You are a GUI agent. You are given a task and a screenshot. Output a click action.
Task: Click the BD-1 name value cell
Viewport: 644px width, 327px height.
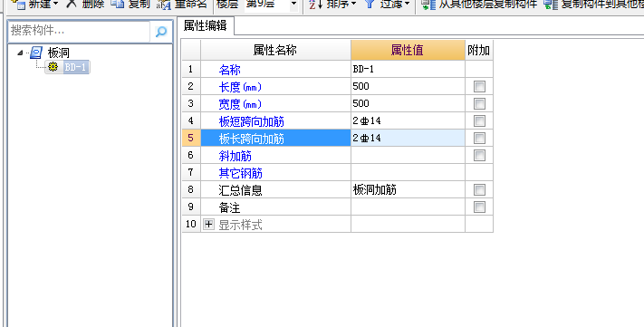pyautogui.click(x=408, y=69)
